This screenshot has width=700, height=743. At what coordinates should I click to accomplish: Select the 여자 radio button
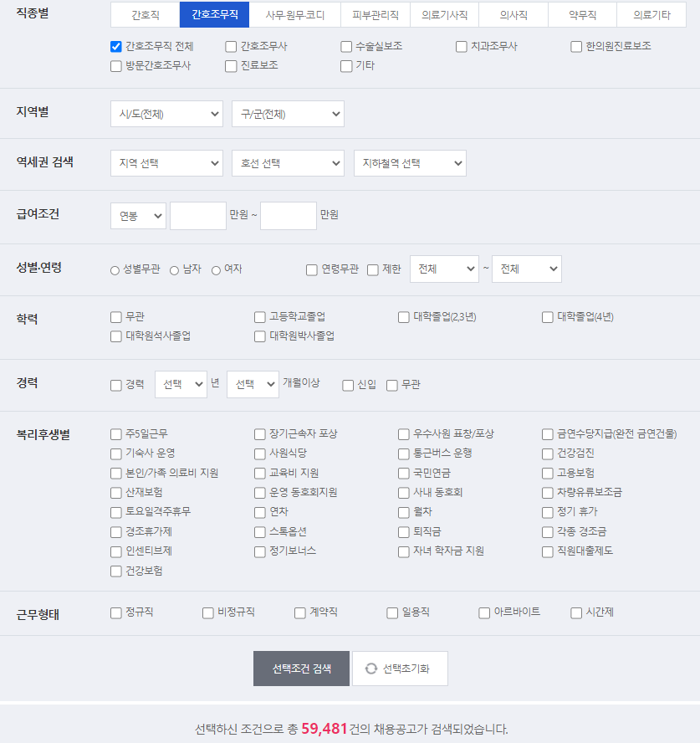pyautogui.click(x=215, y=270)
